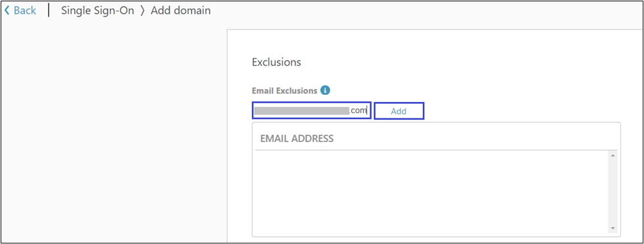
Task: Click the email list scrollbar up arrow
Action: pos(613,156)
